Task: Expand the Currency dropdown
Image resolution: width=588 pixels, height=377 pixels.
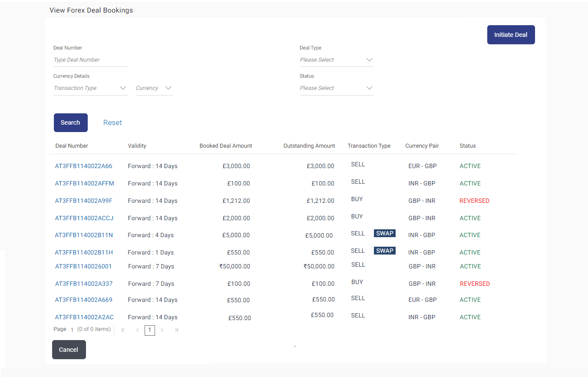Action: pyautogui.click(x=154, y=88)
